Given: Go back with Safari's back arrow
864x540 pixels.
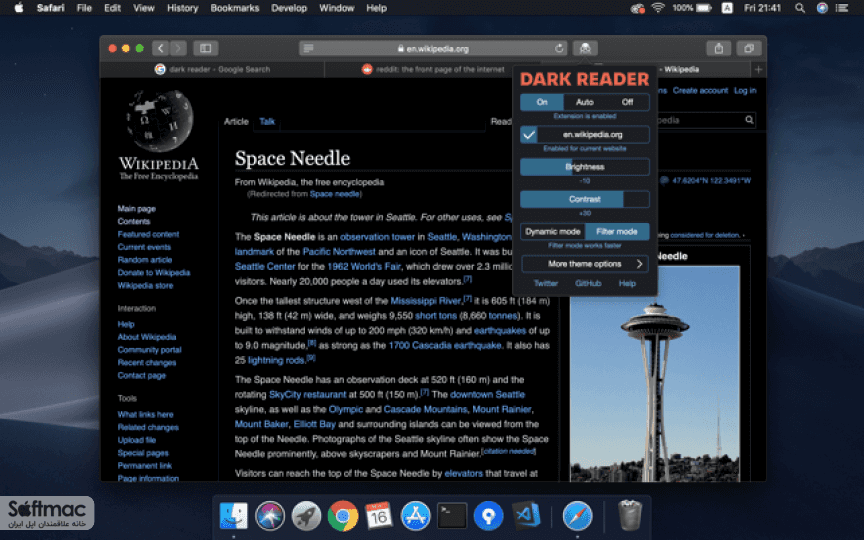Looking at the screenshot, I should point(160,48).
